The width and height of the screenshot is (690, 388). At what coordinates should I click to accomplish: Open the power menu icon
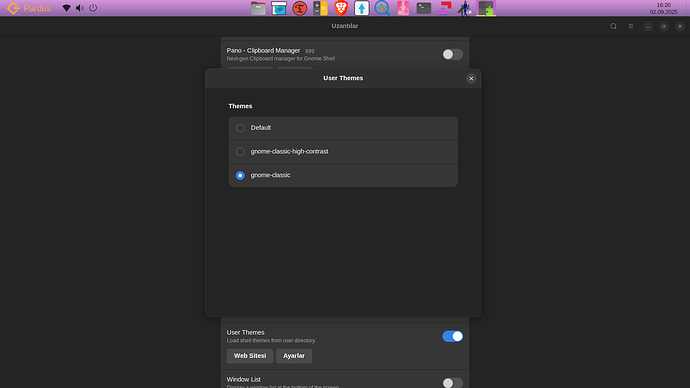coord(93,8)
